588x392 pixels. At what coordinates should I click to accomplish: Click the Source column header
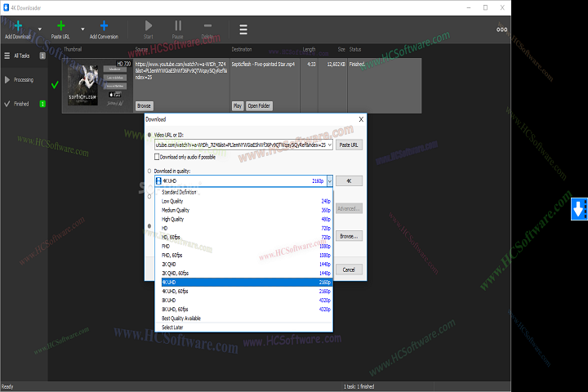click(141, 49)
